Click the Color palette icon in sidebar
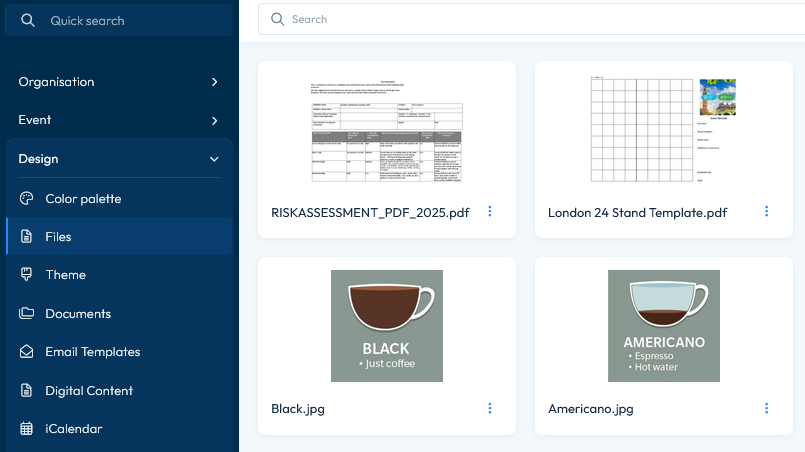Viewport: 805px width, 452px height. coord(26,198)
